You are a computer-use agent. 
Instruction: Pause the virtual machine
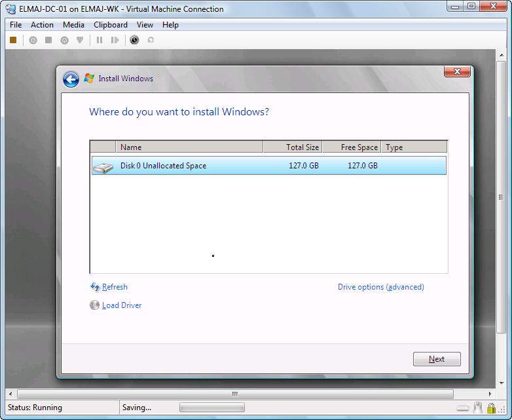point(100,40)
